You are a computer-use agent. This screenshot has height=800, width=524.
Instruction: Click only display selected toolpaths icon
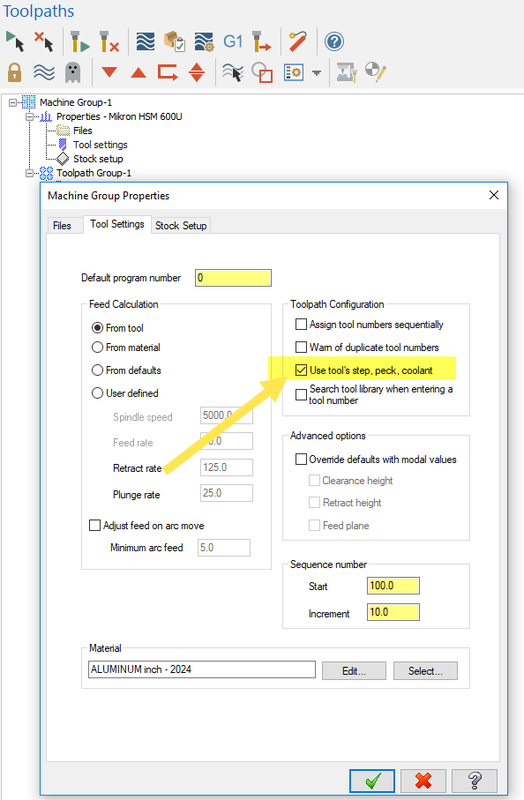pyautogui.click(x=233, y=72)
